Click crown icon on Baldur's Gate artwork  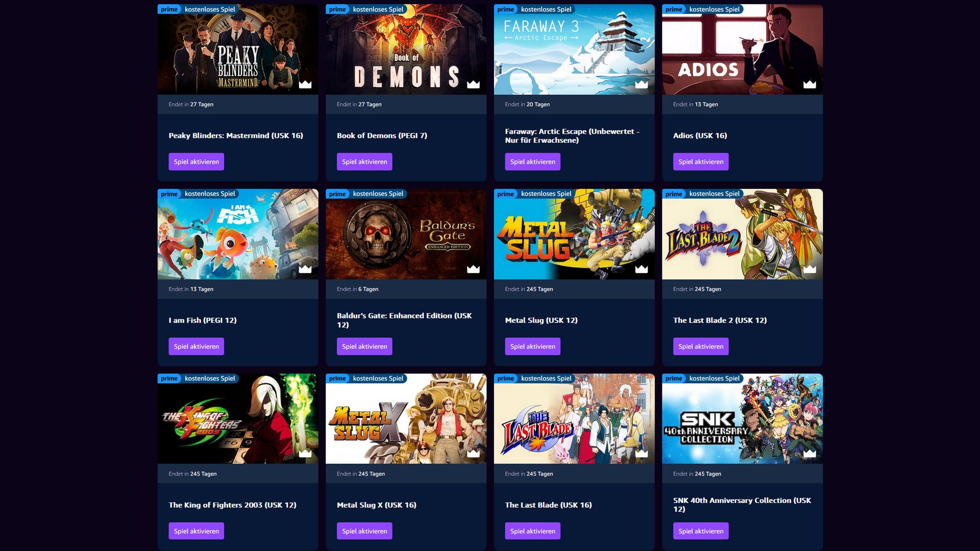[473, 269]
